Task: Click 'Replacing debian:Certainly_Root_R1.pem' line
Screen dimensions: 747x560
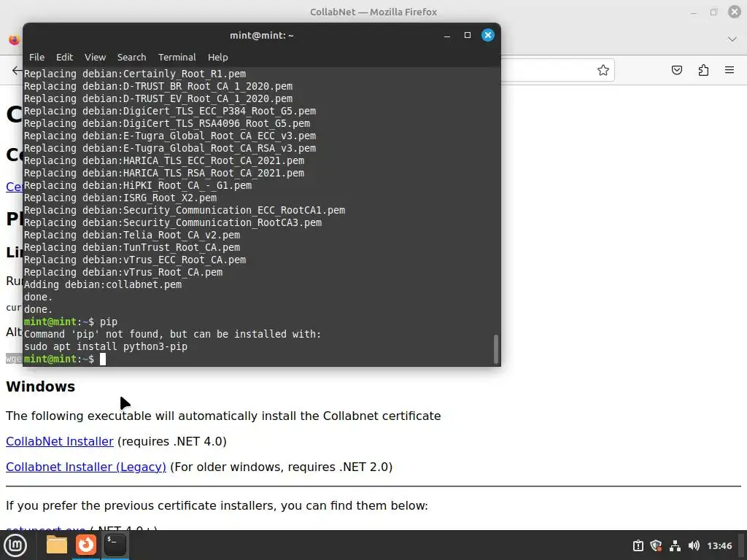Action: coord(135,74)
